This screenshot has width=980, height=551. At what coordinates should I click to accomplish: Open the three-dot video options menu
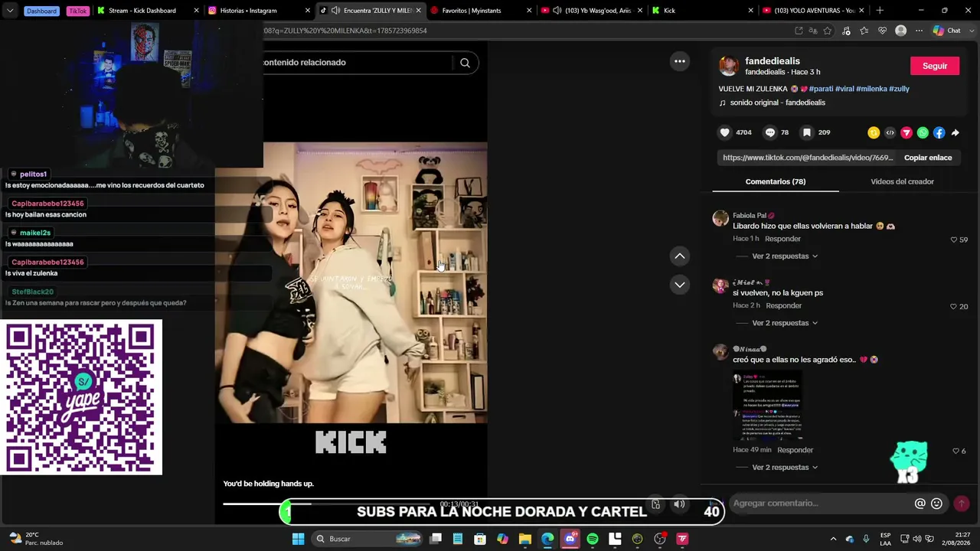(x=680, y=62)
